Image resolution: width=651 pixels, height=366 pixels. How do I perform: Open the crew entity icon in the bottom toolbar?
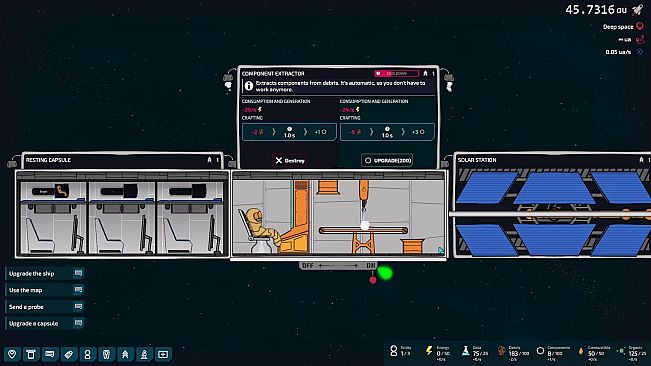(x=88, y=354)
